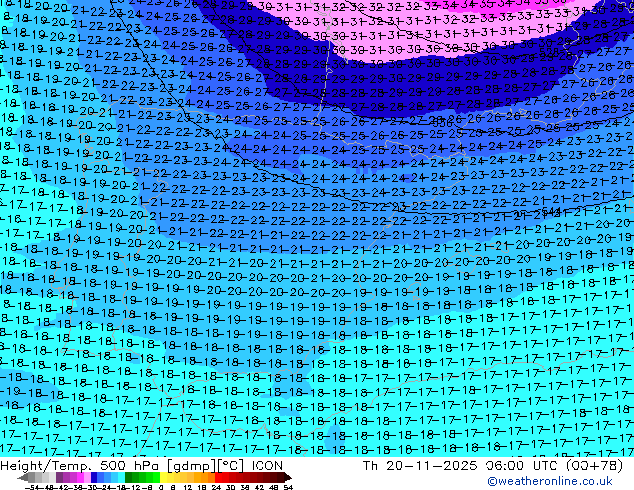The image size is (634, 490).
Task: Select the purple legend swatch at -42
Action: coord(59,477)
